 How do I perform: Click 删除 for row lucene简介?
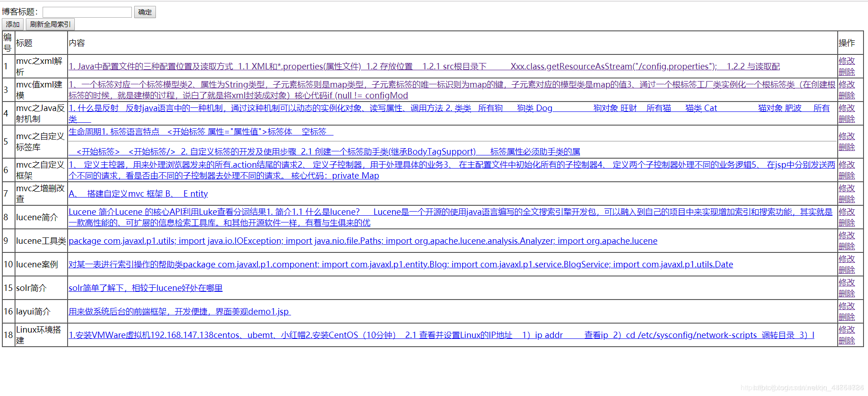click(847, 222)
